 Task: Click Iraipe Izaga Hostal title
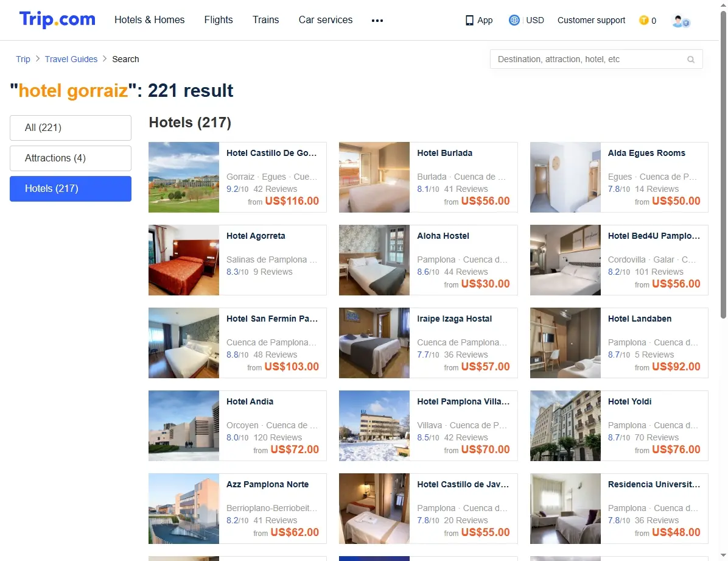click(x=454, y=319)
